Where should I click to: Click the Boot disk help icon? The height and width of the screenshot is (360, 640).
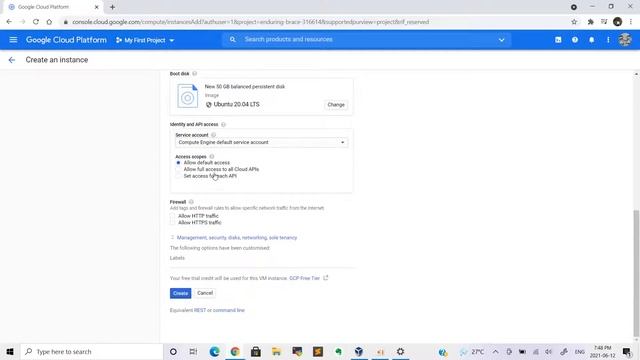[195, 73]
